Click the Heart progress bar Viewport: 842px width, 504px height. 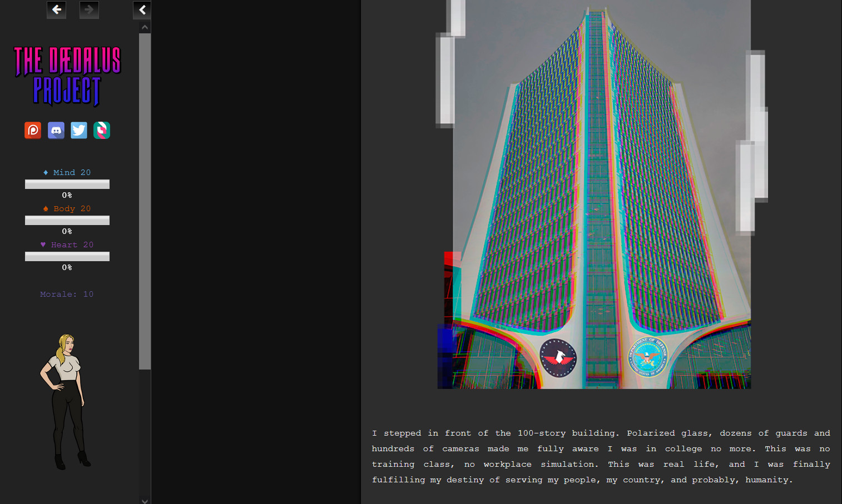tap(67, 257)
